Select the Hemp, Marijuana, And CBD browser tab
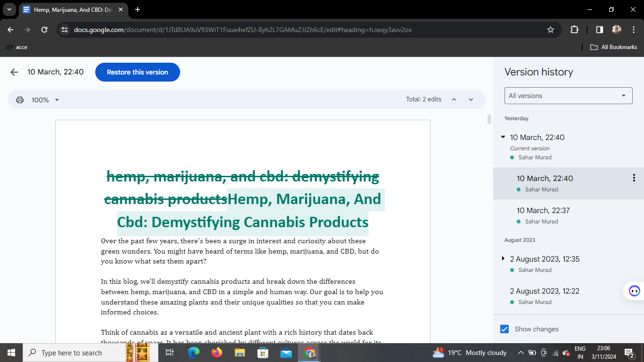This screenshot has width=644, height=362. coord(74,9)
